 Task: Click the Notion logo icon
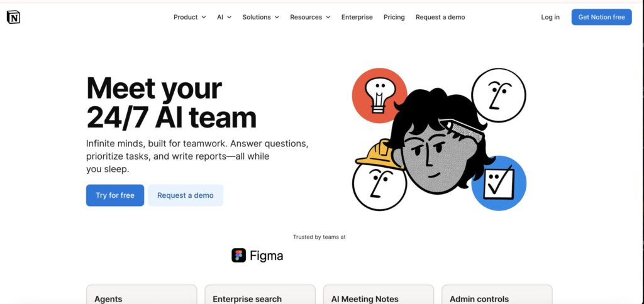pos(14,17)
